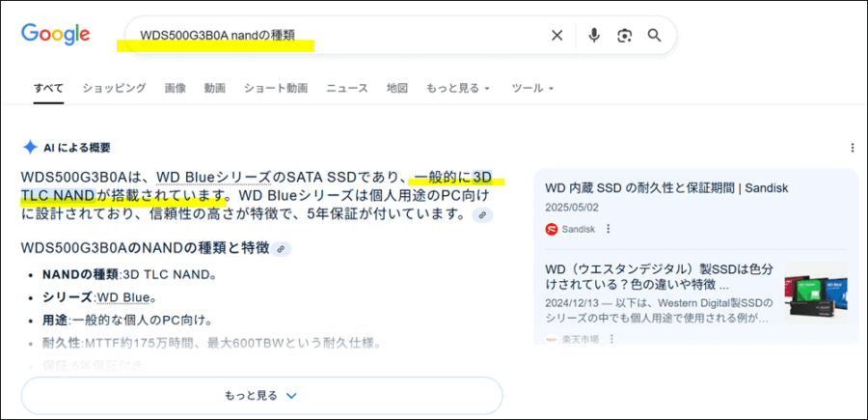
Task: Click WD Blue link in シリーズ bullet
Action: tap(122, 297)
